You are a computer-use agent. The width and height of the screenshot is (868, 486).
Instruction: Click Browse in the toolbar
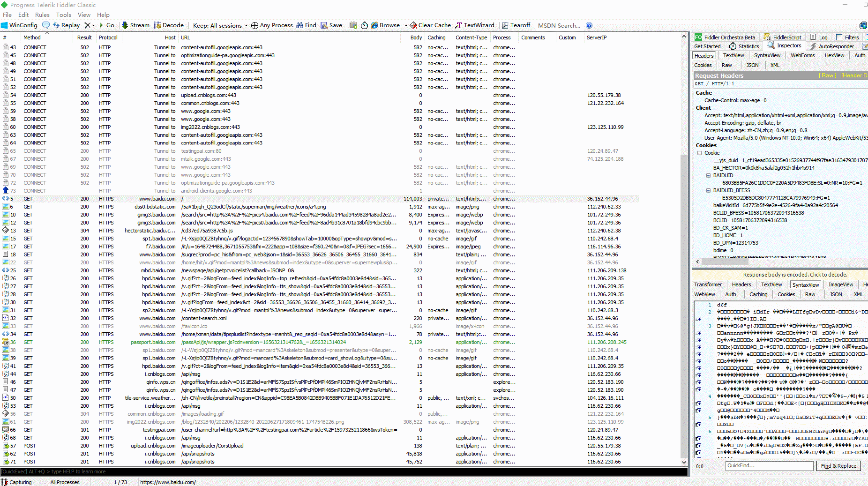coord(385,25)
